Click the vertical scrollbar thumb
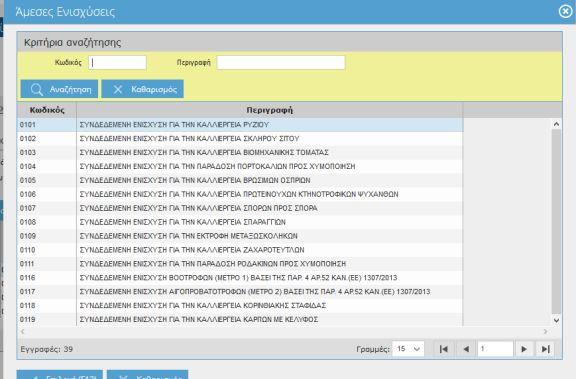576x379 pixels. pyautogui.click(x=556, y=221)
